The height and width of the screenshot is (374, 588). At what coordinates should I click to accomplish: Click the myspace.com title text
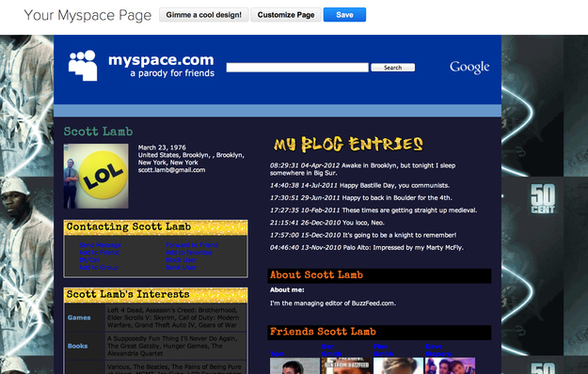tap(161, 60)
